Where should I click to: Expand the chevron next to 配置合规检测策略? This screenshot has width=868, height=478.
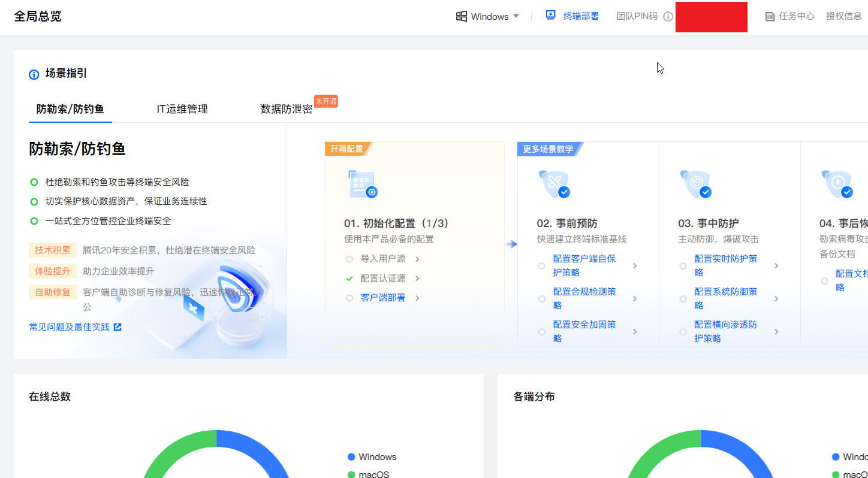[x=635, y=299]
